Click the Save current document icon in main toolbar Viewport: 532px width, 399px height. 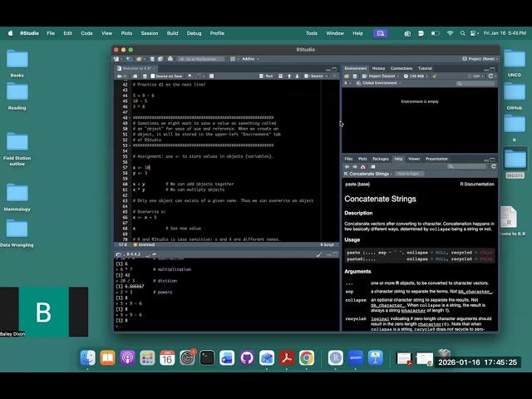pyautogui.click(x=152, y=59)
